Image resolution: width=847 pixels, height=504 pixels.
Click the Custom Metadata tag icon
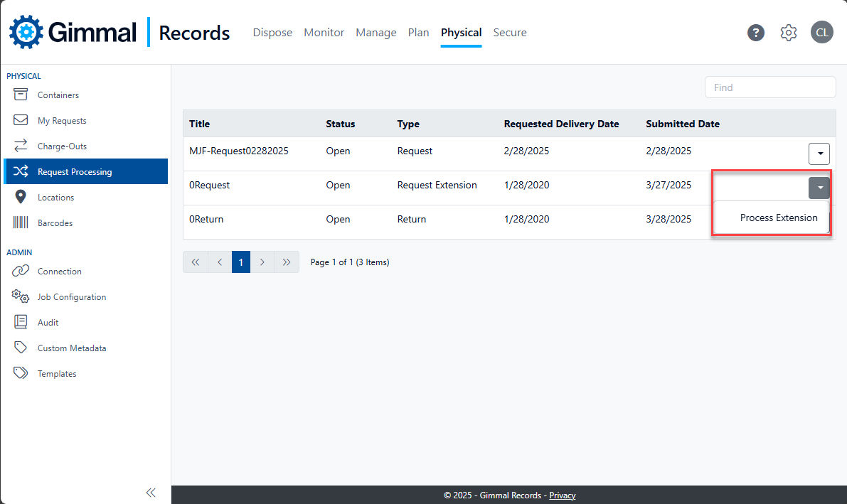pyautogui.click(x=21, y=348)
